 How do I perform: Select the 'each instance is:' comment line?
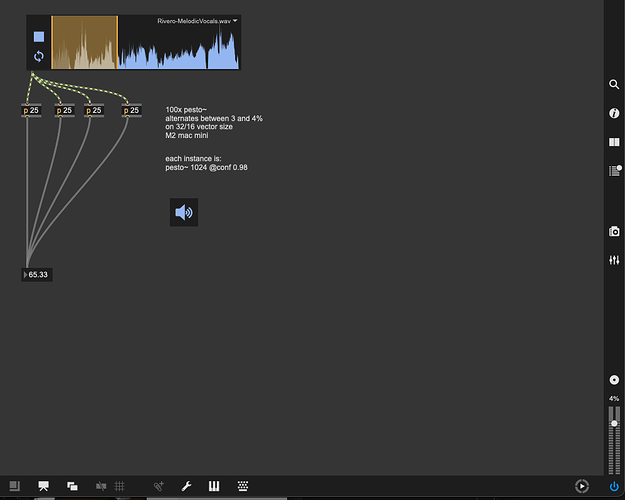point(193,159)
